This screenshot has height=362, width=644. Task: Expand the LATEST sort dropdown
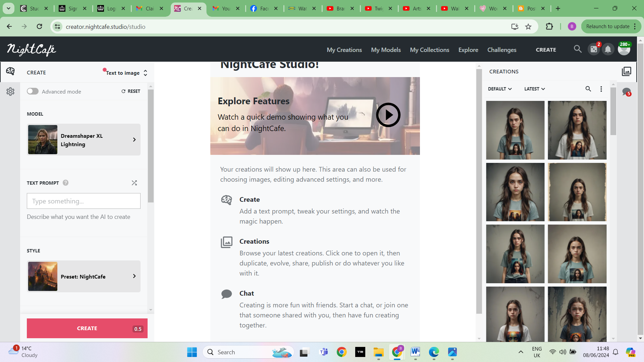(x=534, y=89)
